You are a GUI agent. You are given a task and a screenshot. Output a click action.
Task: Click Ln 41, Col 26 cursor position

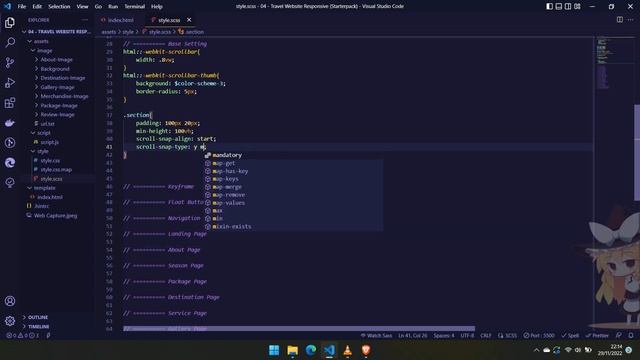(x=413, y=336)
